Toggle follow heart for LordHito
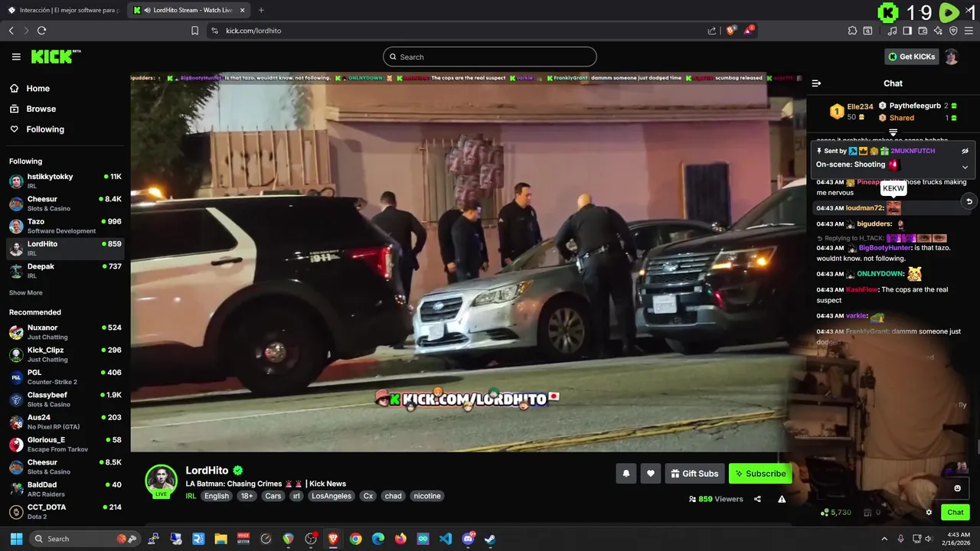The width and height of the screenshot is (980, 551). pos(650,474)
